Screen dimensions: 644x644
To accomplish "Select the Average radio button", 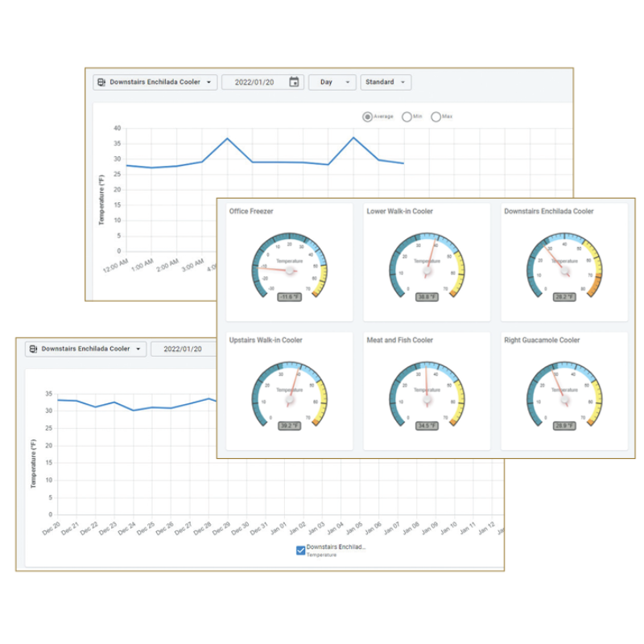I will 368,117.
